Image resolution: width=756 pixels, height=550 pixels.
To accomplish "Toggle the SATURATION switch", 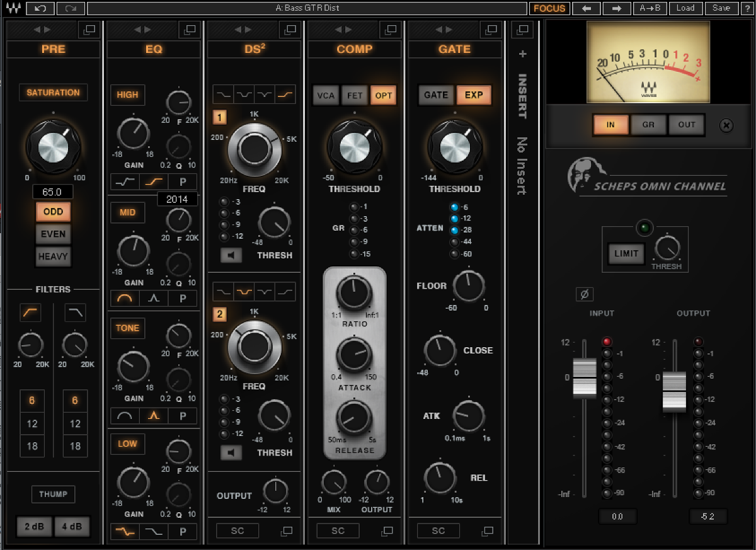I will coord(53,93).
